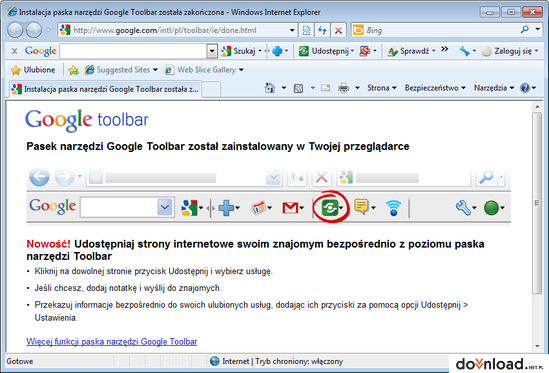The height and width of the screenshot is (373, 549).
Task: Click the wrench icon in toolbar illustration
Action: click(463, 208)
